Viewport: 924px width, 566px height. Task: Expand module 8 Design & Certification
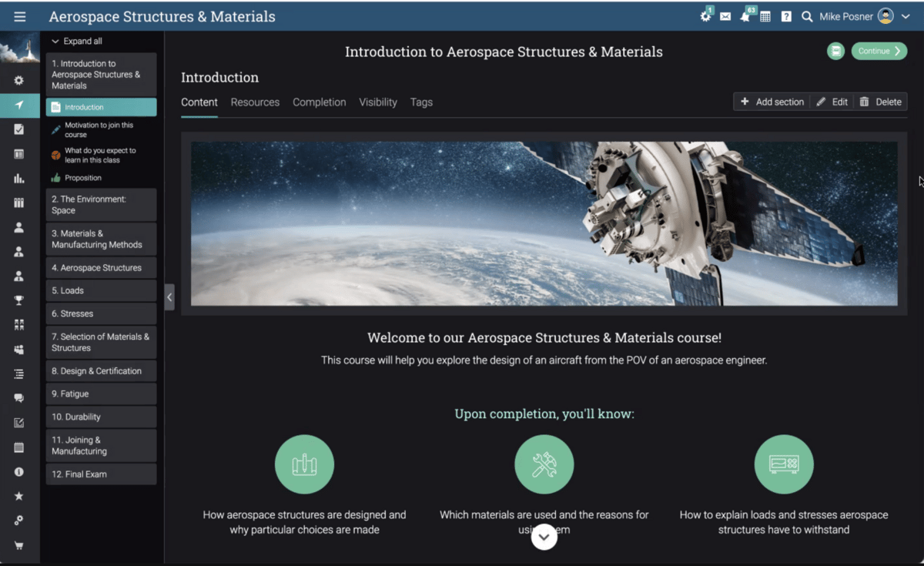(x=101, y=370)
